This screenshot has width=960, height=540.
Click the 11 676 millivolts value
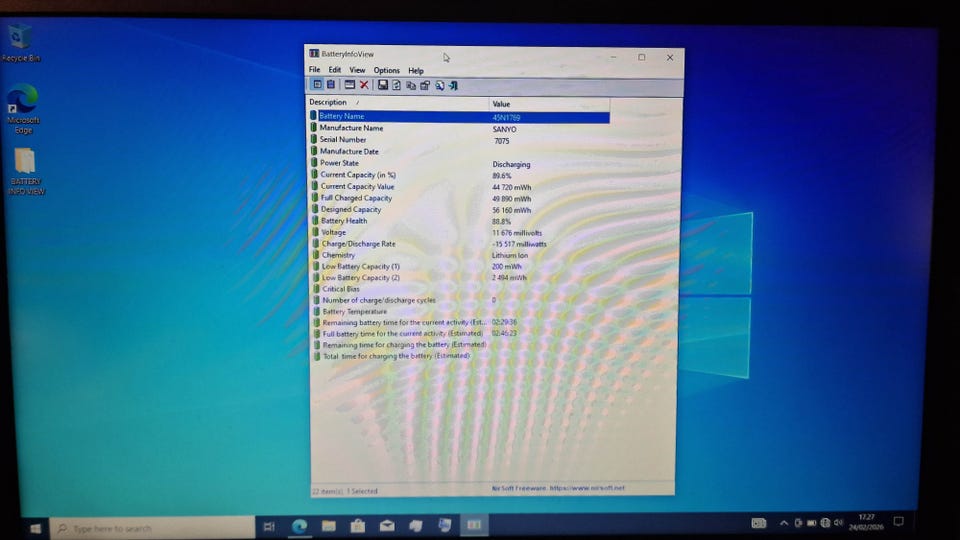tap(517, 233)
